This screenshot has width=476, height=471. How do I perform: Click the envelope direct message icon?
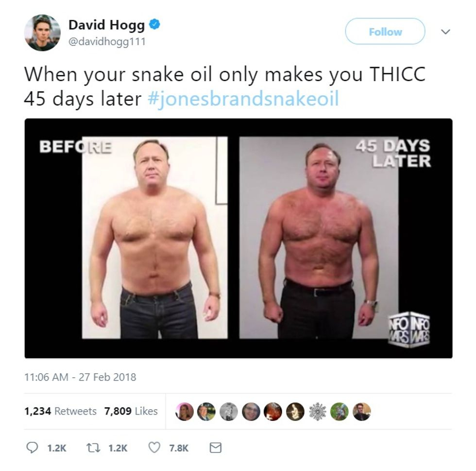click(216, 448)
